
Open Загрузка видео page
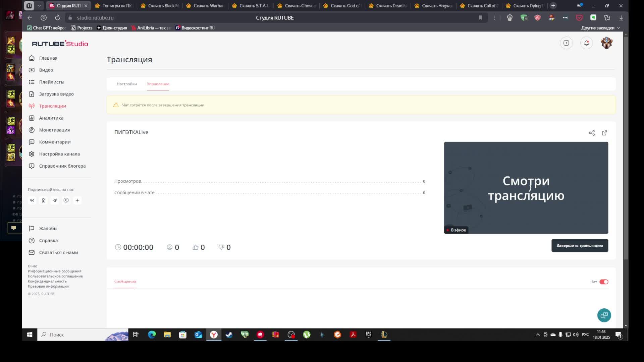click(56, 94)
